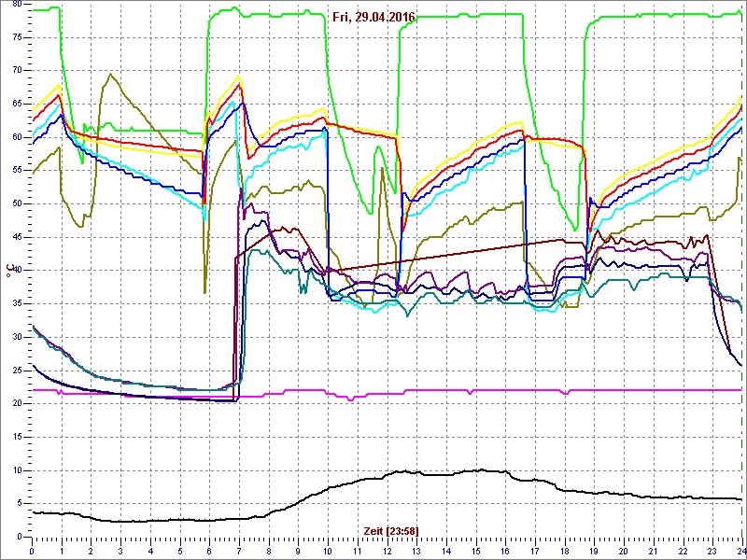The width and height of the screenshot is (747, 560).
Task: Click the 80 y-axis label
Action: point(19,4)
